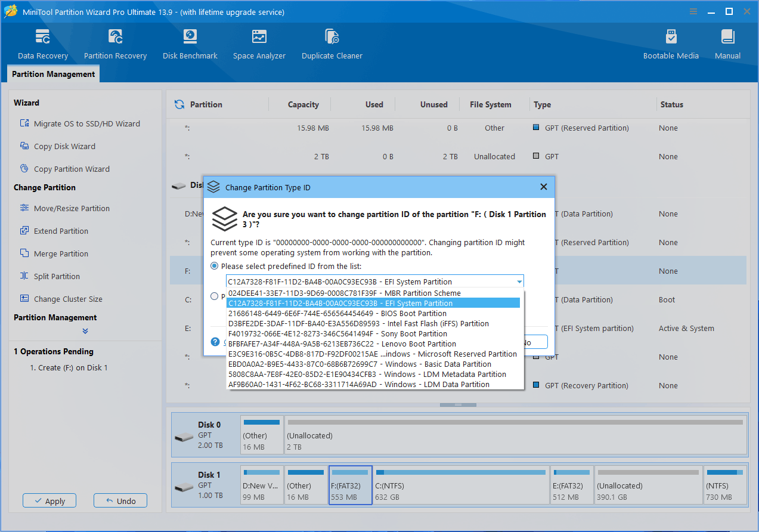Expand more actions with the double chevron

85,331
